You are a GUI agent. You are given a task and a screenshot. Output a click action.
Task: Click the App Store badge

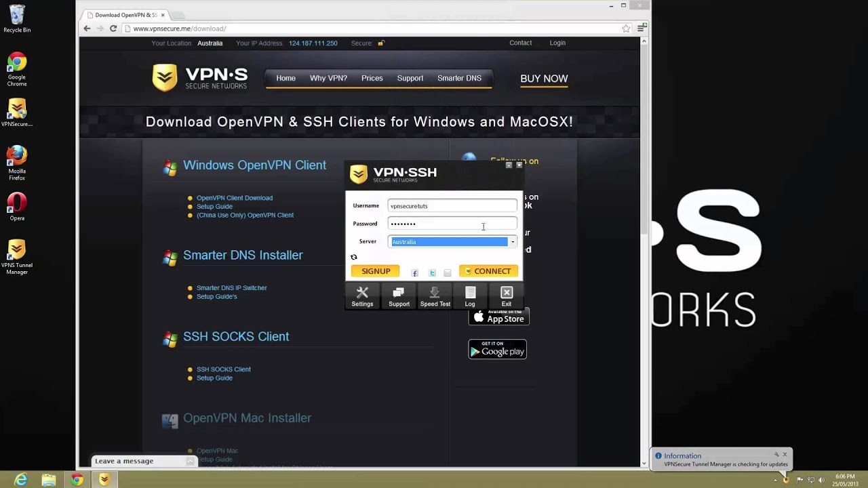(x=498, y=317)
